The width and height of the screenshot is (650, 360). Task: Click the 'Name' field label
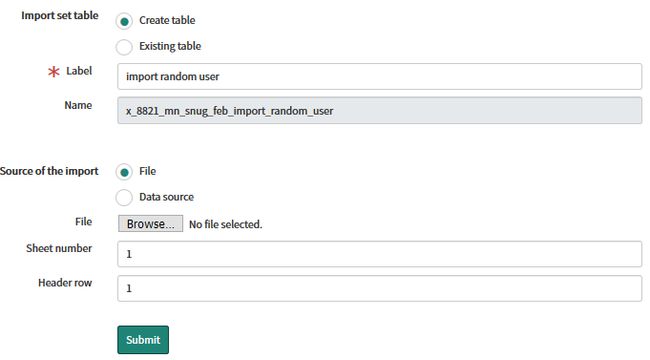pyautogui.click(x=78, y=105)
